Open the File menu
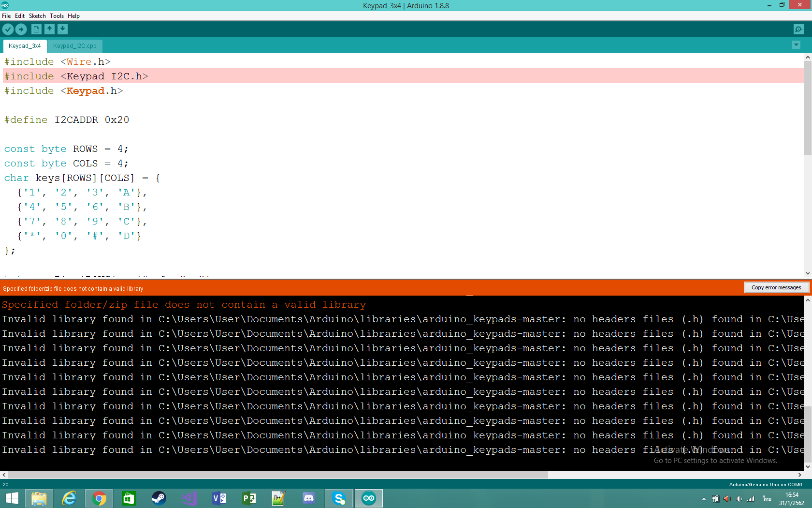Image resolution: width=812 pixels, height=508 pixels. [x=6, y=16]
